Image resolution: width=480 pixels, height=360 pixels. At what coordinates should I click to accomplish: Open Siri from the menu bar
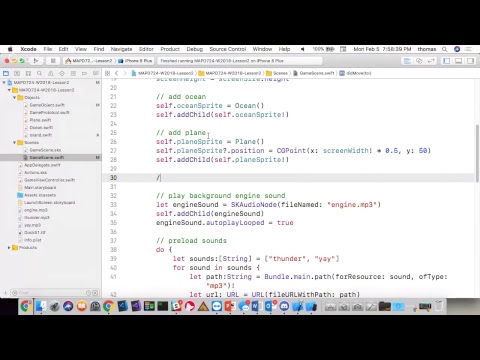point(457,49)
